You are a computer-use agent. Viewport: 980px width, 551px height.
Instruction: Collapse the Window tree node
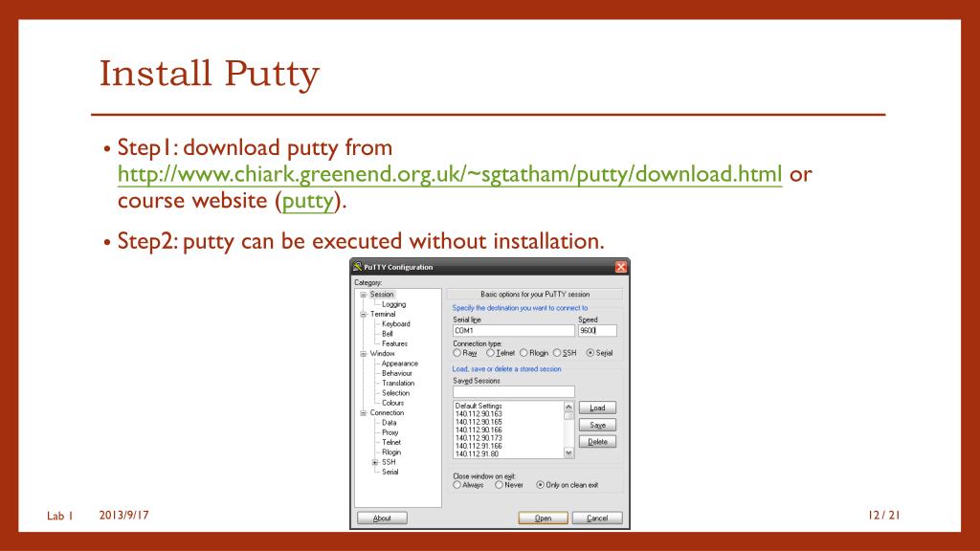point(363,354)
